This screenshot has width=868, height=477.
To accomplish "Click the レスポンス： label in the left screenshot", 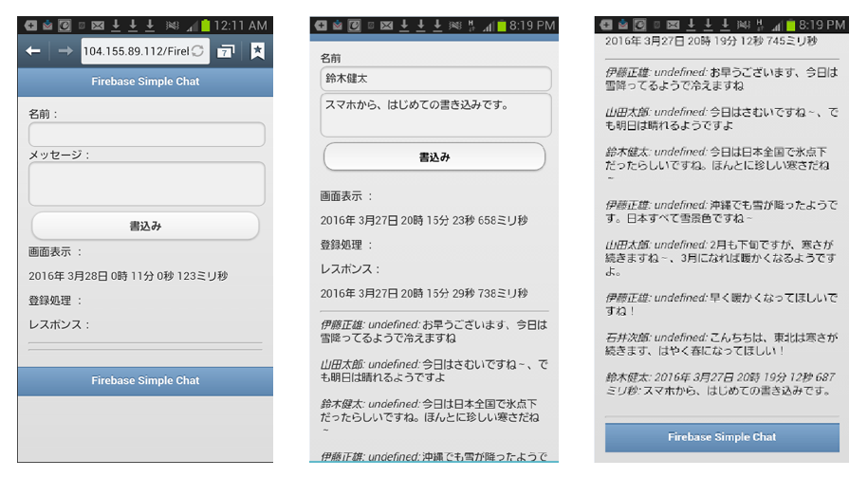I will pos(59,325).
